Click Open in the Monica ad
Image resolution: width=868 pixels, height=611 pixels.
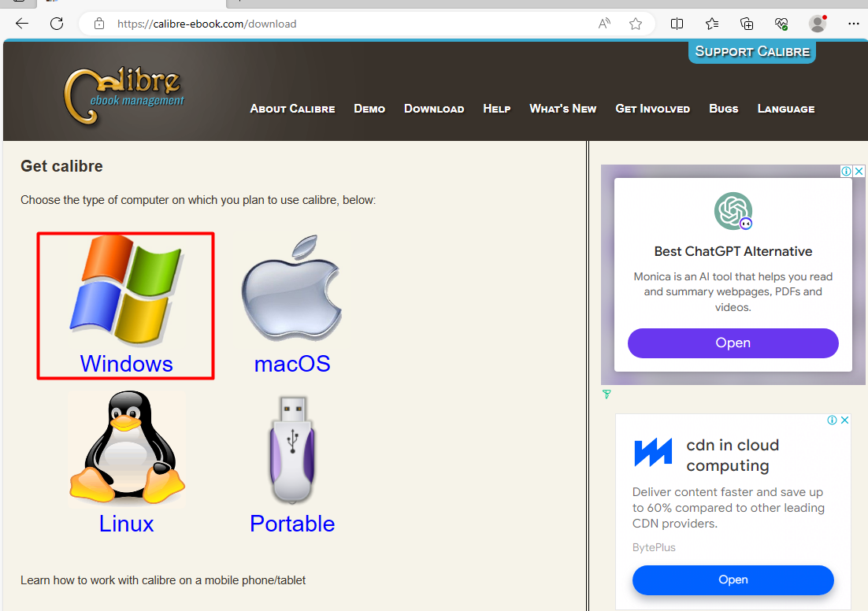tap(733, 343)
